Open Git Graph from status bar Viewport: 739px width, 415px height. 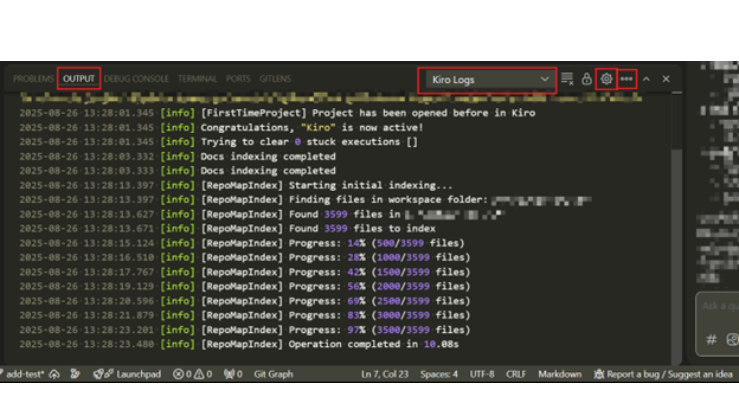273,374
